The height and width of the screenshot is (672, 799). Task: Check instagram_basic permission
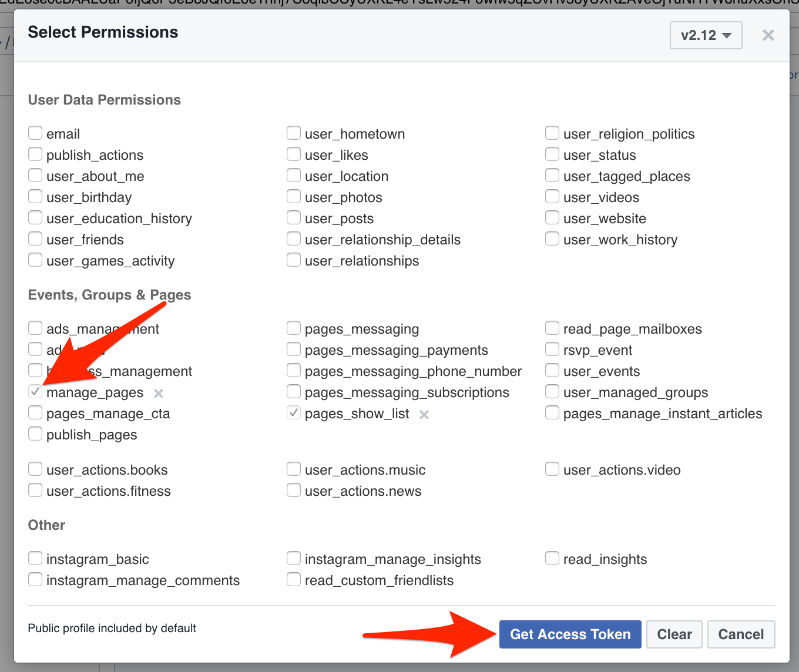click(35, 558)
